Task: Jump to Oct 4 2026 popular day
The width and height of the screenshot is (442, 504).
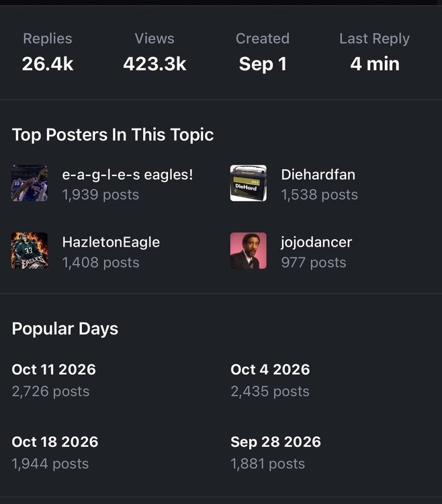Action: pos(270,370)
